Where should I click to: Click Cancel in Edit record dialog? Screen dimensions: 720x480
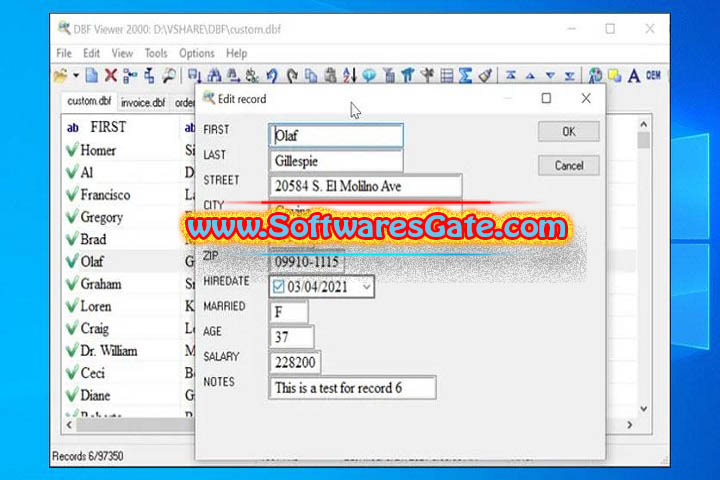568,165
